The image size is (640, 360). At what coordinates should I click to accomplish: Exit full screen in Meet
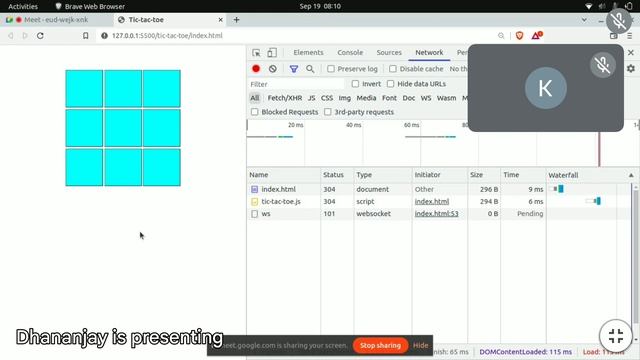coord(616,336)
